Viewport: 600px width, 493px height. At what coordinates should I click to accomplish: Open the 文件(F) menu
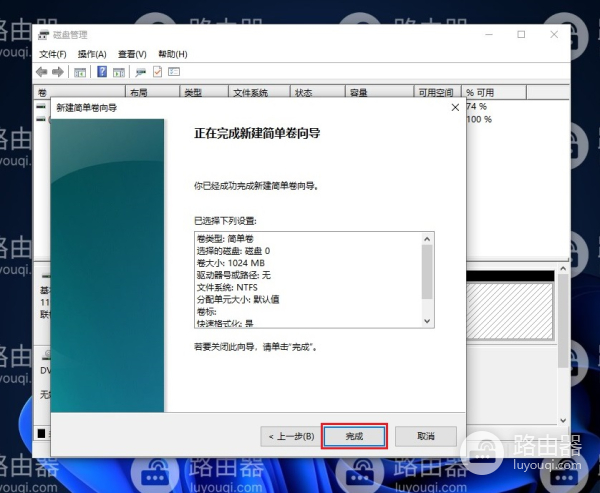pos(53,54)
